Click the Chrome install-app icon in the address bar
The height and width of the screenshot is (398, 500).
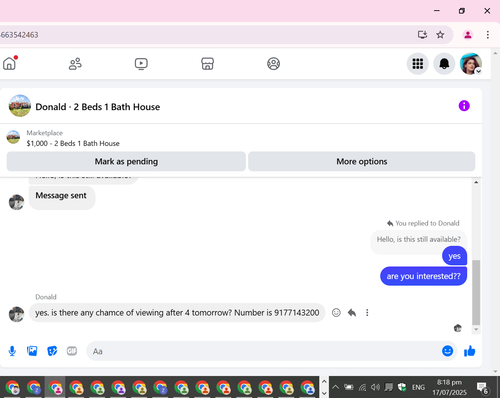(422, 35)
